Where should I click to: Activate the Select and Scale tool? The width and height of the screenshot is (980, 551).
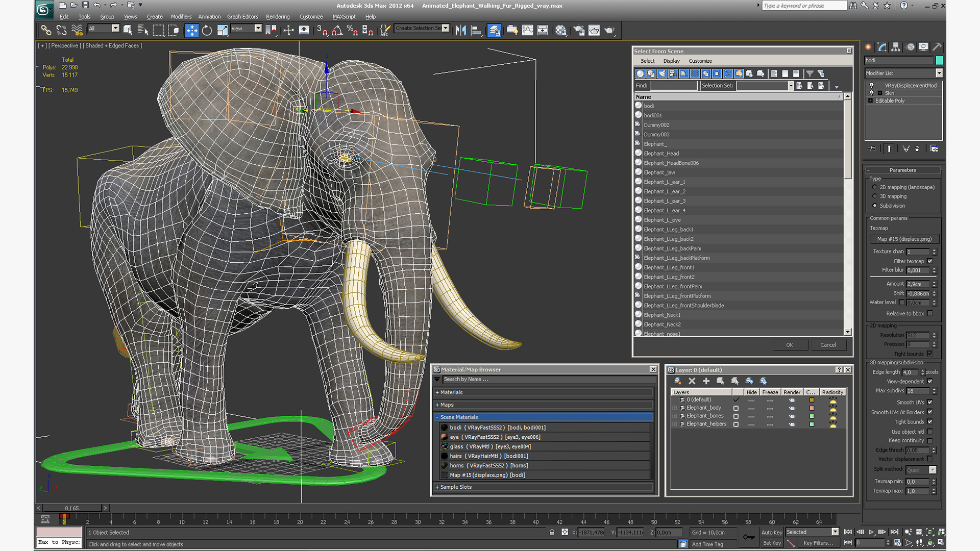click(x=222, y=30)
